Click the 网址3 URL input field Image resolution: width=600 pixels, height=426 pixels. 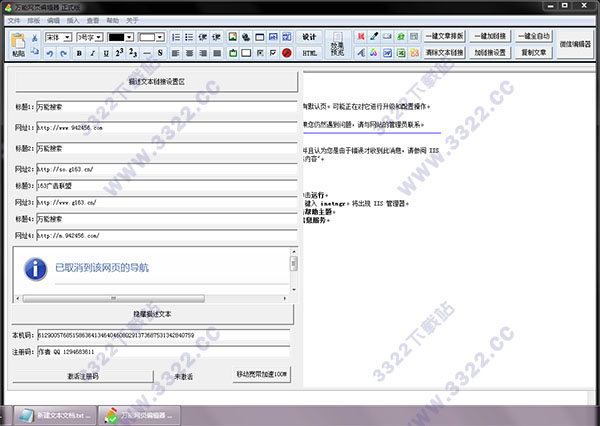[x=167, y=202]
